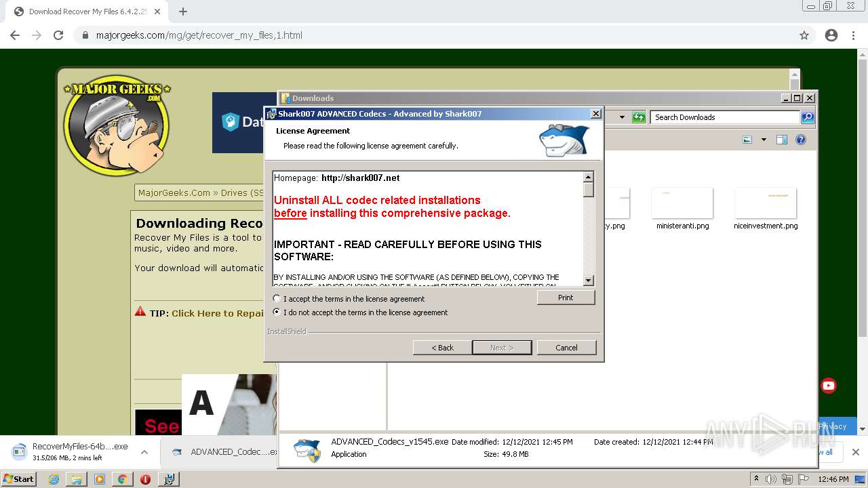Select 'I do not accept the terms' option
868x488 pixels.
pyautogui.click(x=276, y=312)
